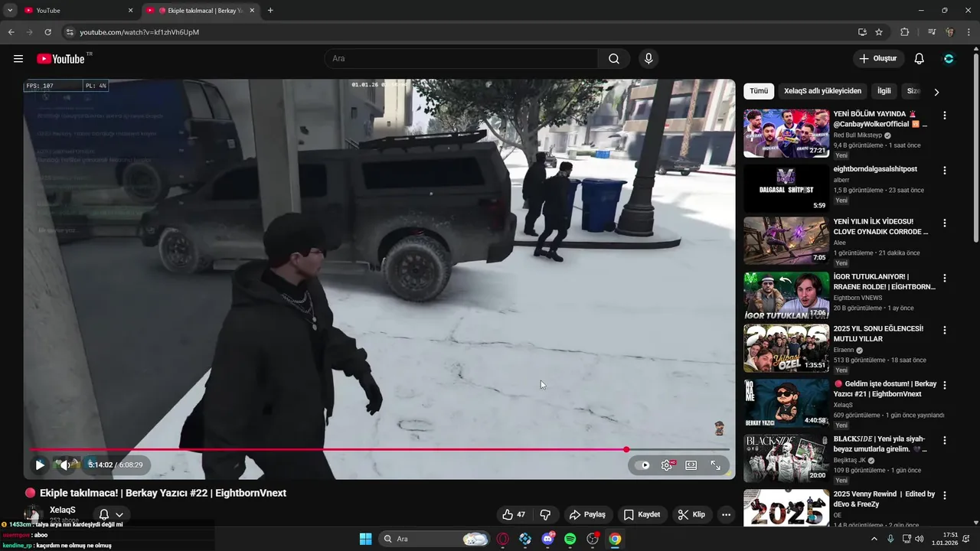Open options for Clove Corrode video
This screenshot has height=551, width=980.
point(944,223)
